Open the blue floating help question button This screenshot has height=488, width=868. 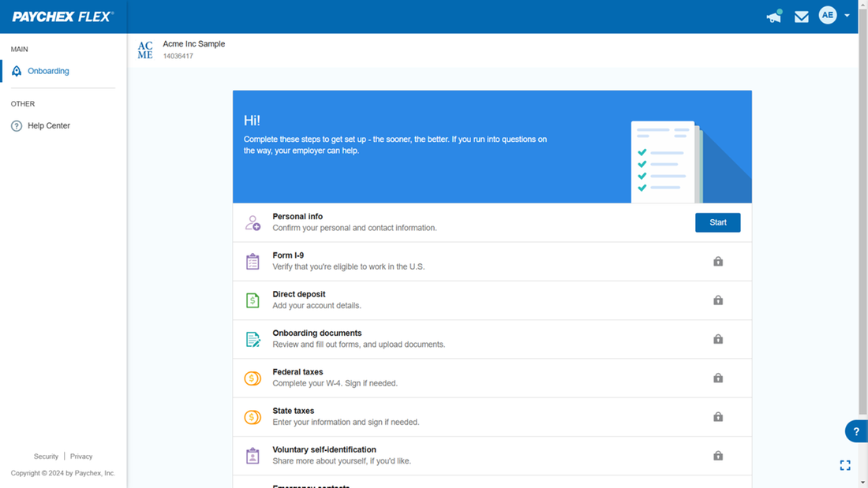click(856, 431)
